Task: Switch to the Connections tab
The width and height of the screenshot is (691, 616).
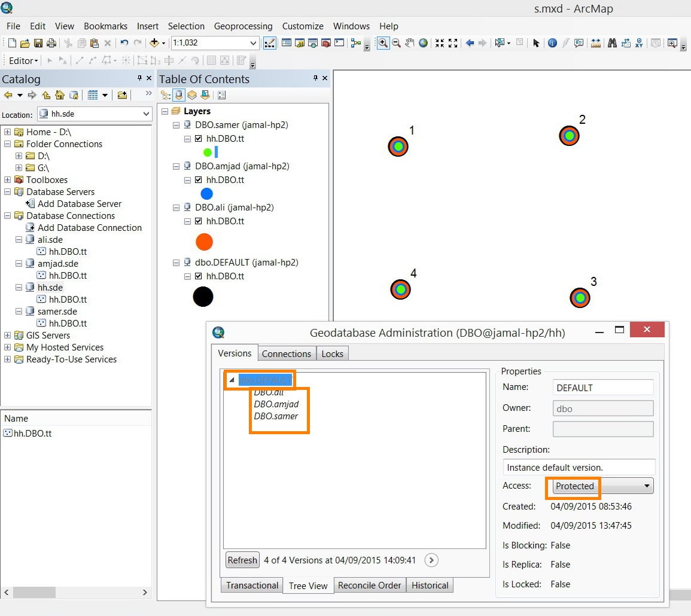Action: [x=287, y=354]
